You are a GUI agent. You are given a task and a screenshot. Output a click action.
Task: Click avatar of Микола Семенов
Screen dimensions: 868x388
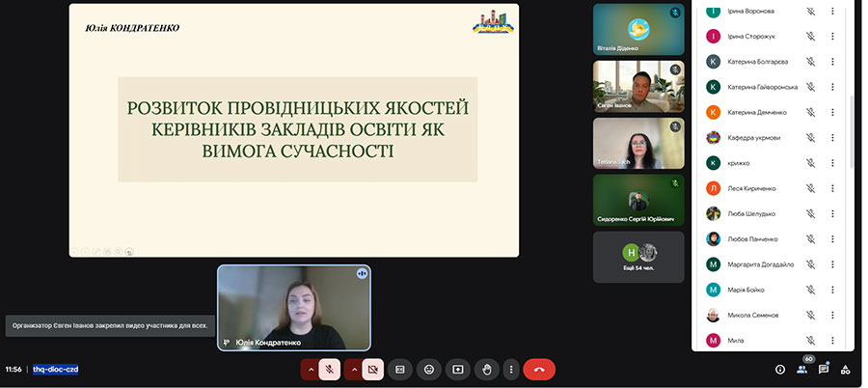[713, 315]
